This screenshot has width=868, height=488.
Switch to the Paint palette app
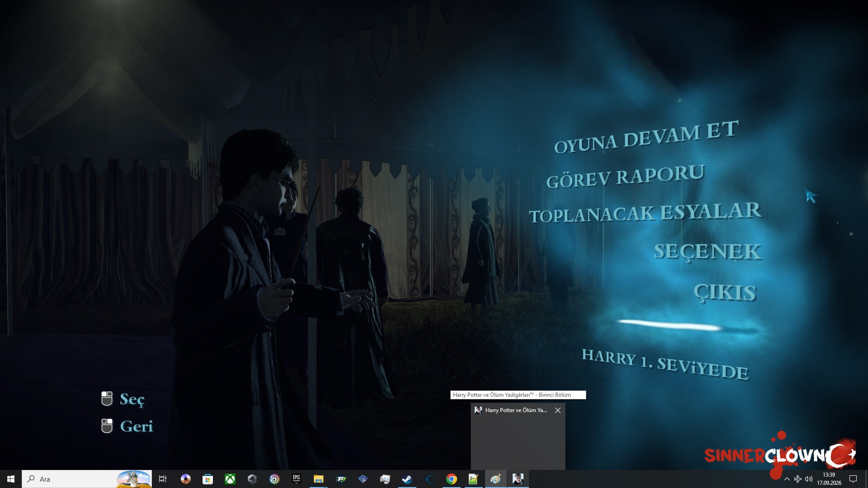click(x=495, y=479)
